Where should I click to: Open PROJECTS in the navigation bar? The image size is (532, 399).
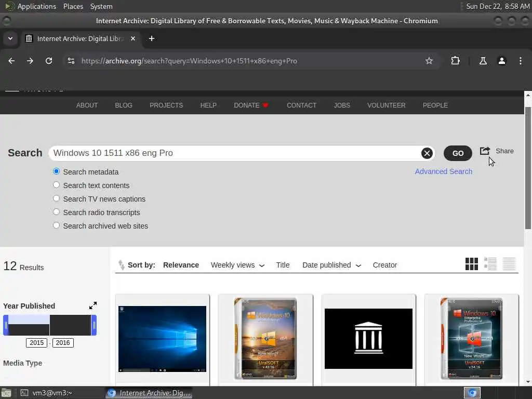point(166,105)
